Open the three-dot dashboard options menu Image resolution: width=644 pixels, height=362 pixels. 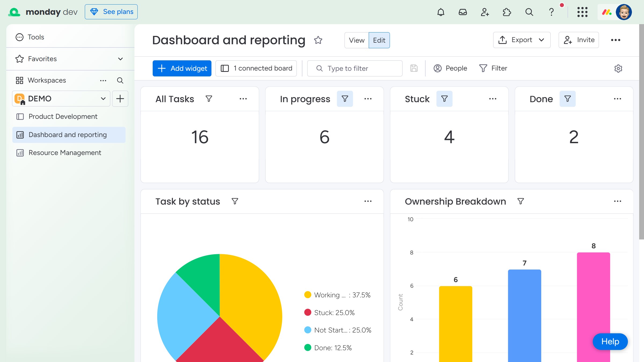[616, 40]
